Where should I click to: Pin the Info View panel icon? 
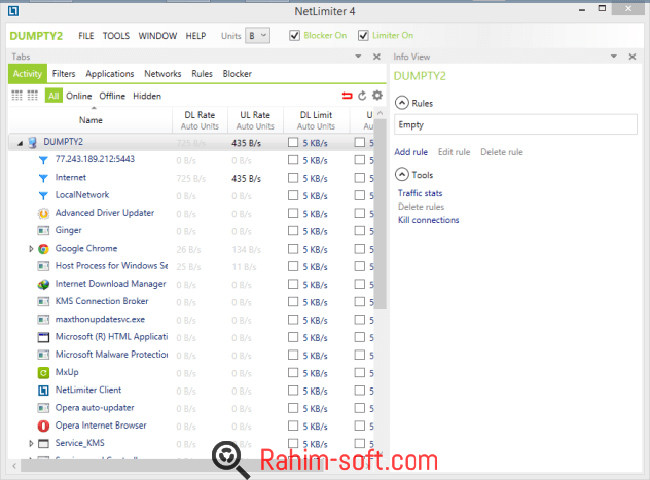(632, 56)
